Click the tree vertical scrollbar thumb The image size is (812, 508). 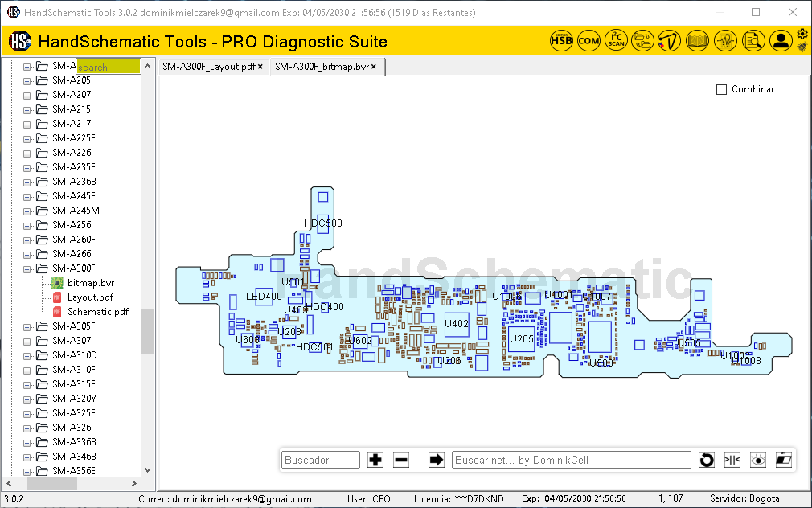pyautogui.click(x=148, y=331)
